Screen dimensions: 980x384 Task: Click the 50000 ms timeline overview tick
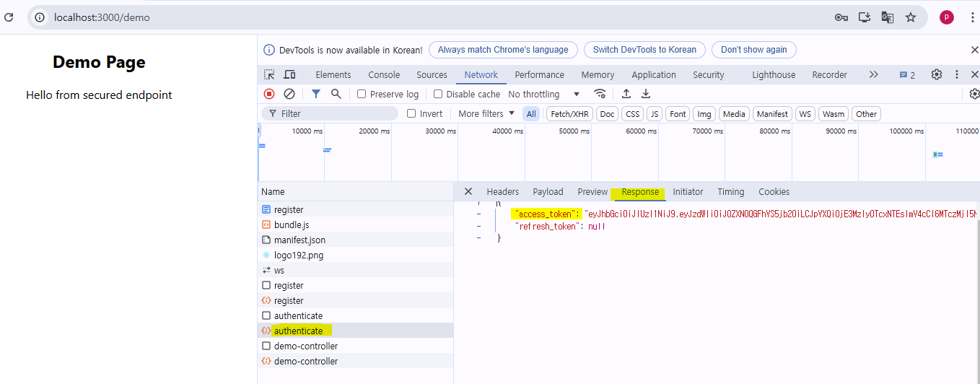pos(574,131)
